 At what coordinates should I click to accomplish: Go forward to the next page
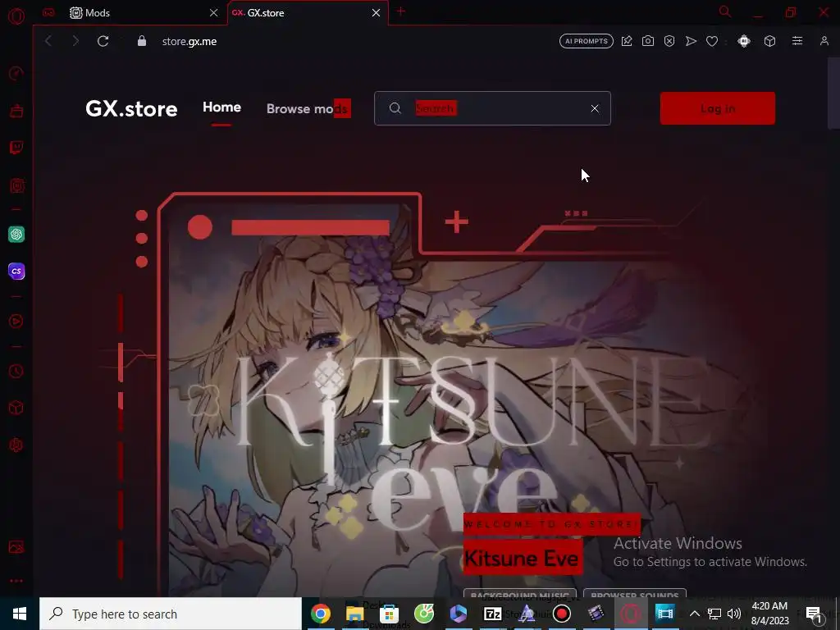click(75, 41)
